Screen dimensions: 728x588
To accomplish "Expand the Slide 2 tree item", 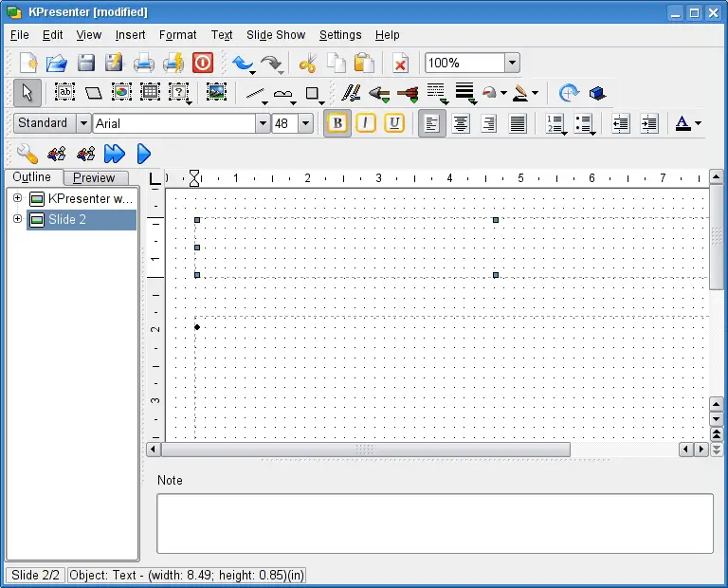I will click(17, 219).
